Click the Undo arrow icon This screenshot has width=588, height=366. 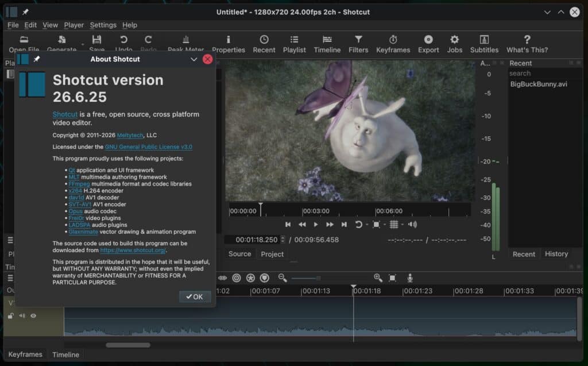[123, 43]
